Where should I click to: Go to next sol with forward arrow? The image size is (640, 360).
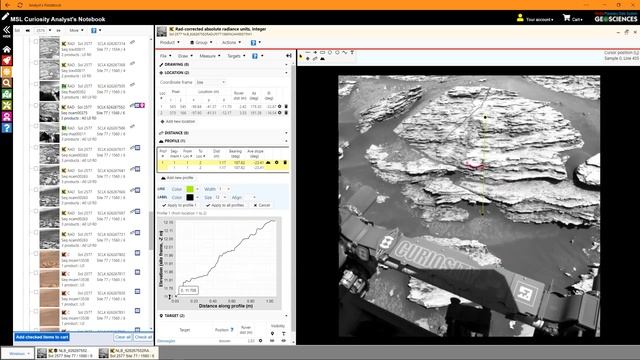(x=58, y=31)
